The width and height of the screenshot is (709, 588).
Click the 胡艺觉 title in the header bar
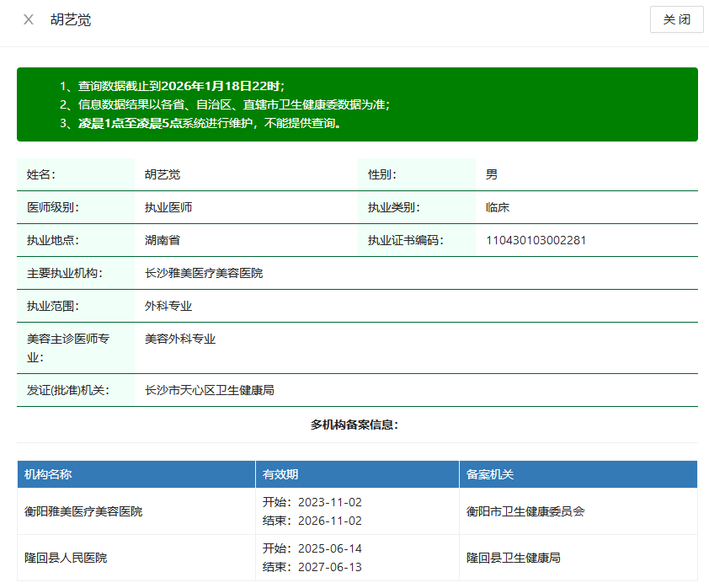[x=70, y=19]
